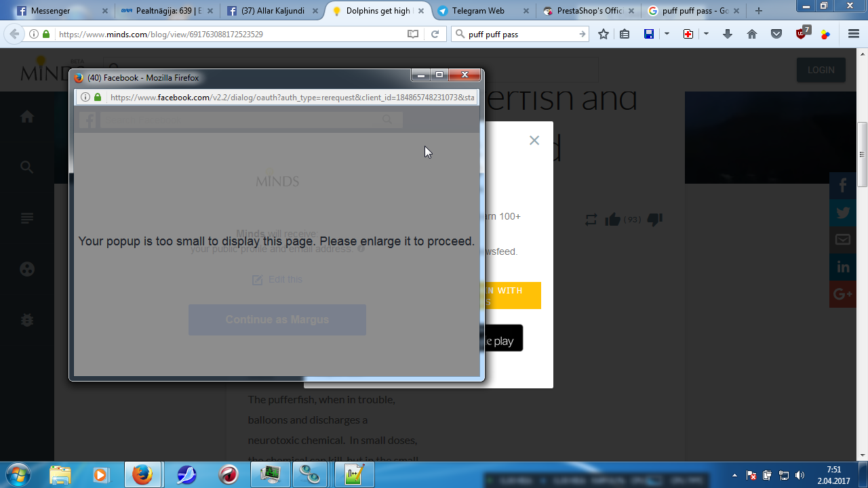Viewport: 868px width, 488px height.
Task: Expand the dropdown beside the red cross icon
Action: click(706, 34)
